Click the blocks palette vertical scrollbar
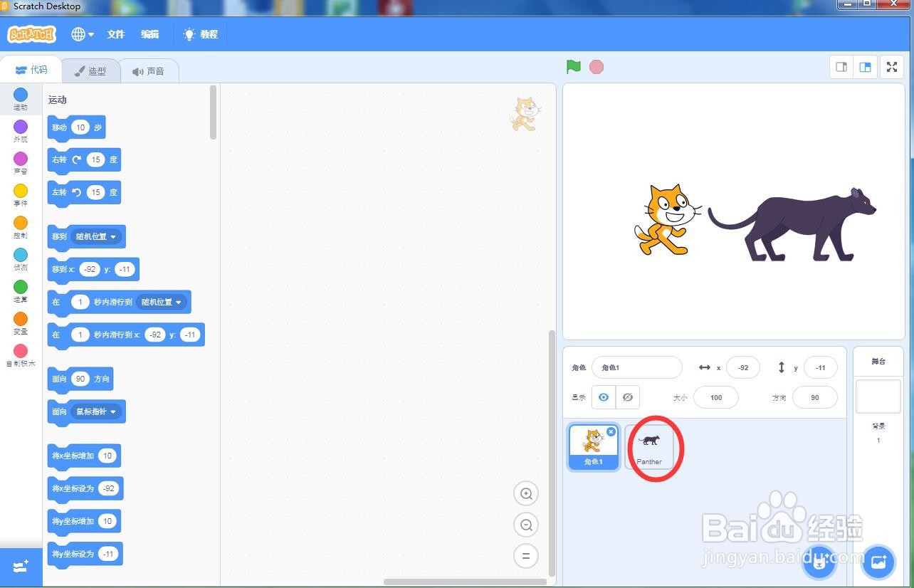The width and height of the screenshot is (914, 588). coord(214,112)
